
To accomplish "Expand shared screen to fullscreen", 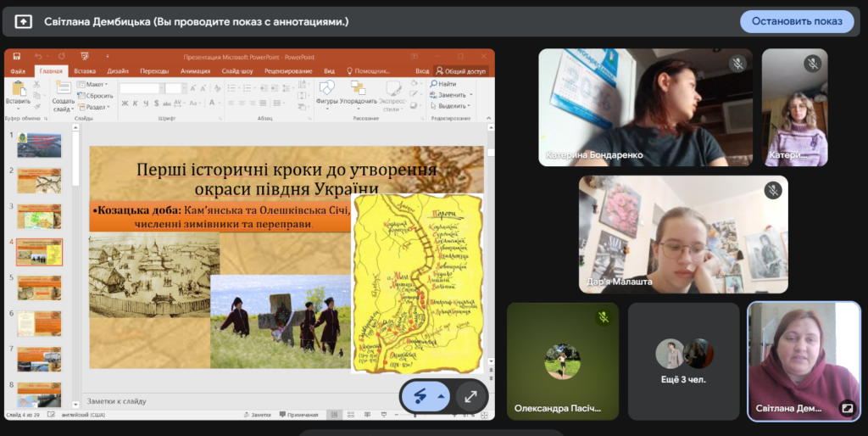I will [x=471, y=396].
